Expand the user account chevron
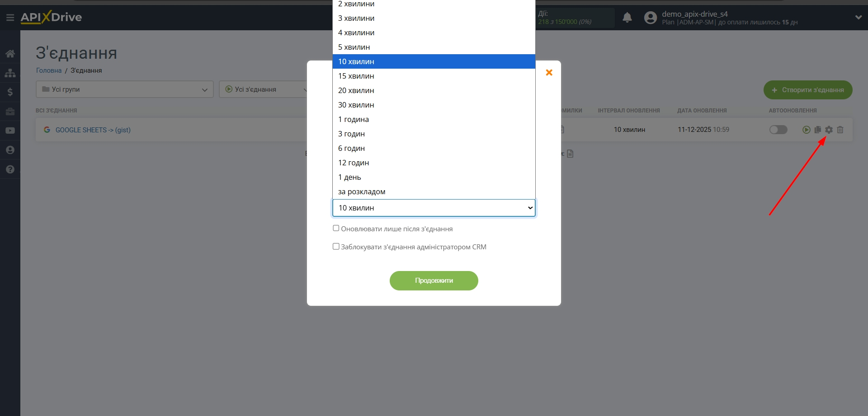The height and width of the screenshot is (416, 868). click(859, 18)
